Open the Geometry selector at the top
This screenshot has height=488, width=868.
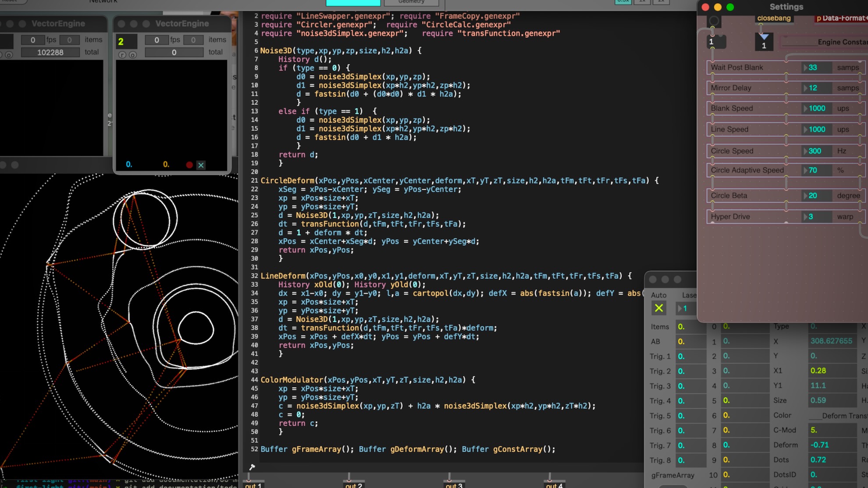[x=411, y=2]
